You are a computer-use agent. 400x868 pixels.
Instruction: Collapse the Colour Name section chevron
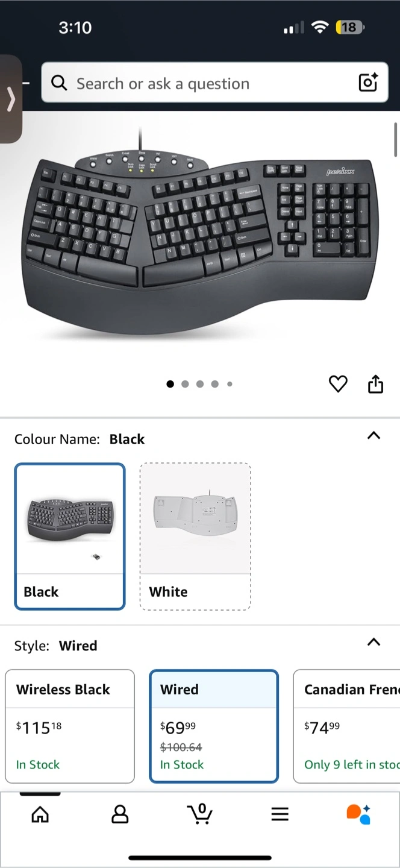373,435
